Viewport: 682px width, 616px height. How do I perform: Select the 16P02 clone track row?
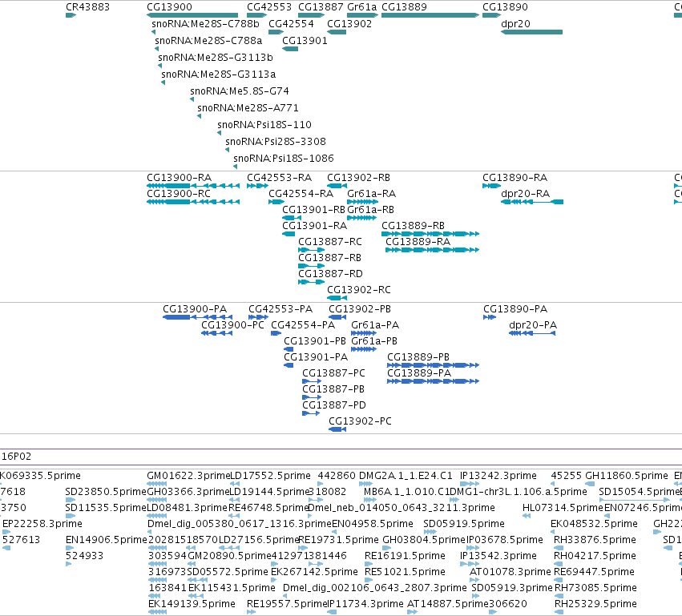pos(341,457)
